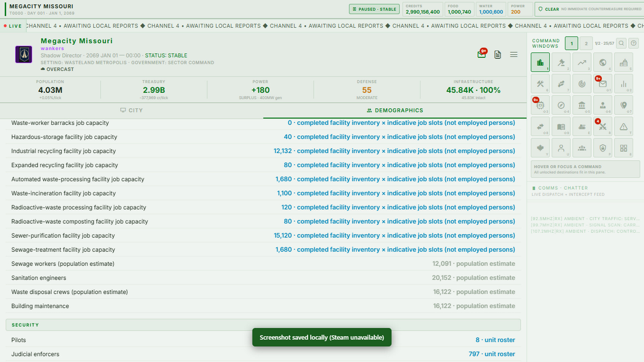Open the crossed swords command window
This screenshot has height=362, width=644.
click(x=602, y=127)
